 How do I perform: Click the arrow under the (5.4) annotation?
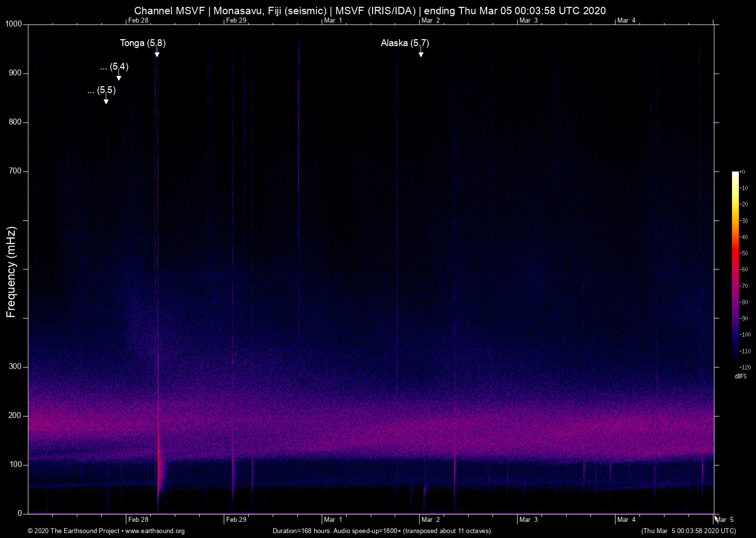(118, 77)
